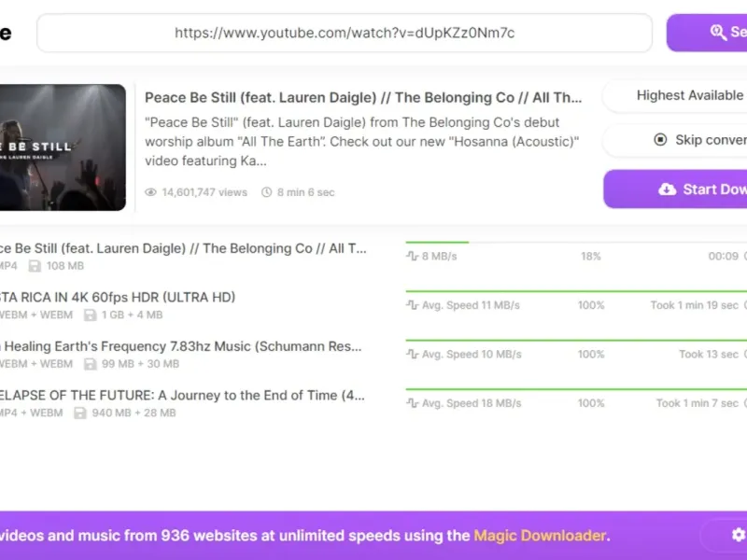
Task: Click the cloud download icon
Action: 667,189
